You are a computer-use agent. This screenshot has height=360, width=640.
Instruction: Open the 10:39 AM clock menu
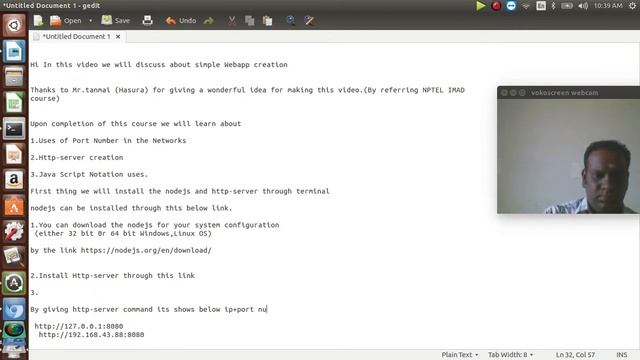(608, 6)
